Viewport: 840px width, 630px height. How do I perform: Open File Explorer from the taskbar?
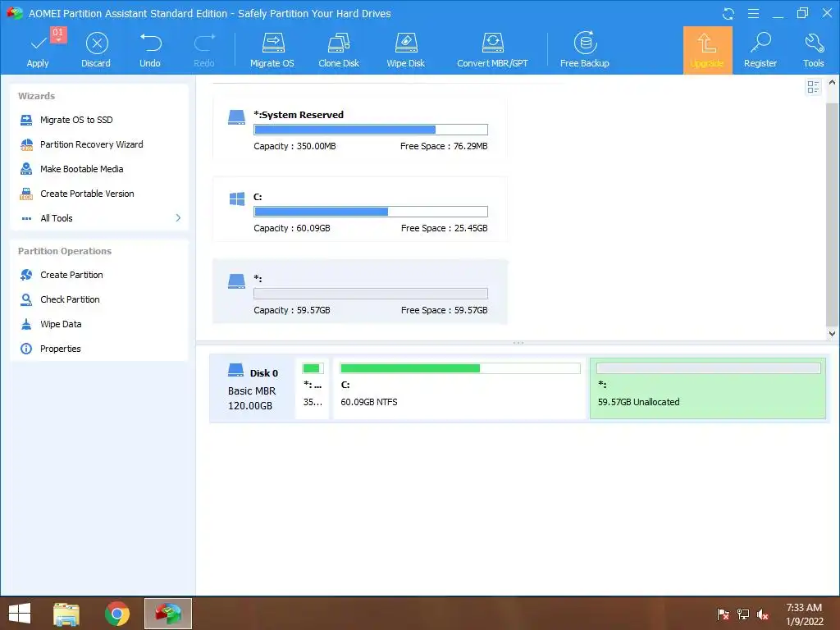pos(66,614)
